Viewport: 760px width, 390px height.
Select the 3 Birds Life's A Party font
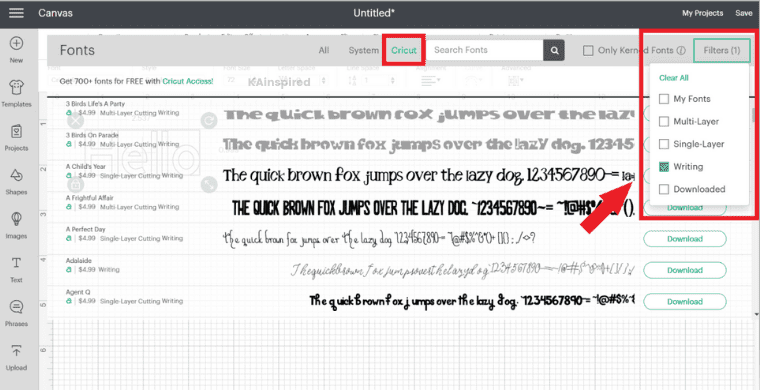click(x=95, y=104)
